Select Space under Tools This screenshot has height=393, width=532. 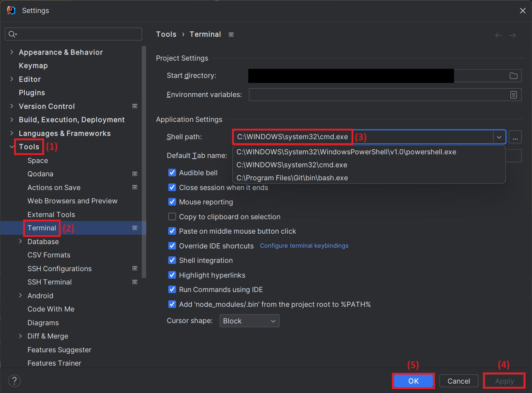(38, 160)
